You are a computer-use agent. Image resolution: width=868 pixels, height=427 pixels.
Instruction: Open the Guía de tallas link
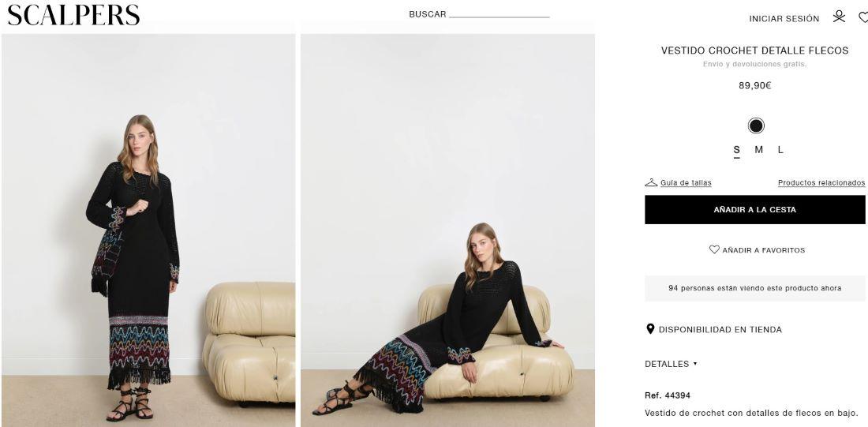[686, 183]
